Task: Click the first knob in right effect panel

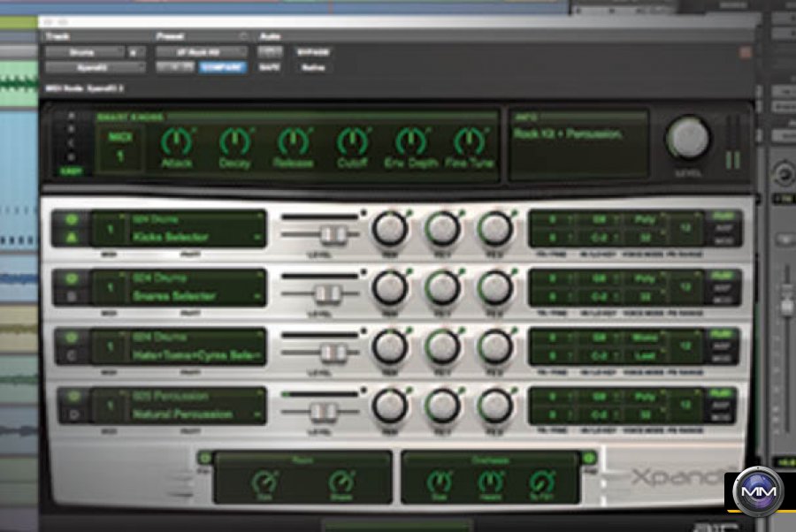Action: (x=439, y=482)
